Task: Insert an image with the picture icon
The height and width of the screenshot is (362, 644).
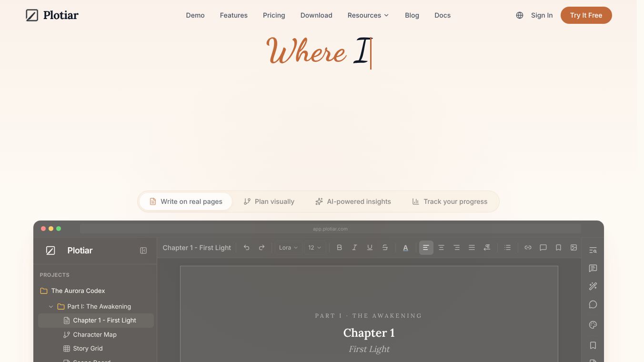Action: (574, 248)
